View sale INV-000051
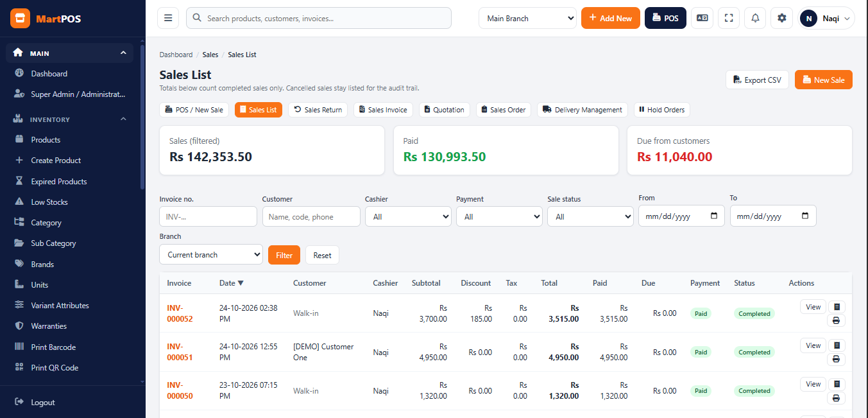 tap(813, 345)
